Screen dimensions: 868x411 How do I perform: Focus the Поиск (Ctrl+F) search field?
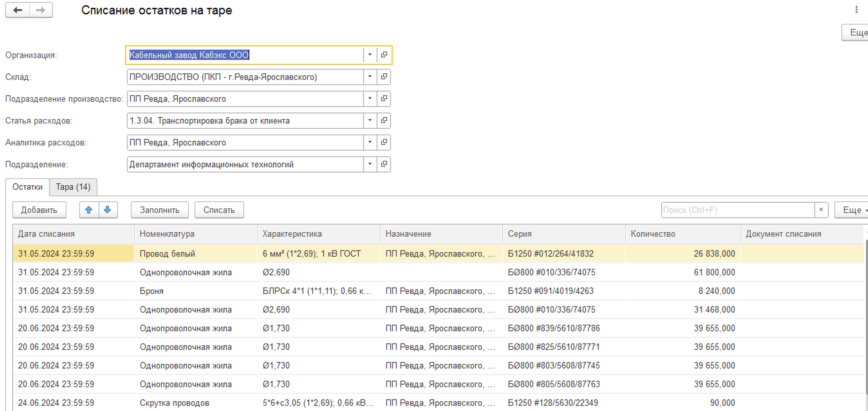click(738, 210)
